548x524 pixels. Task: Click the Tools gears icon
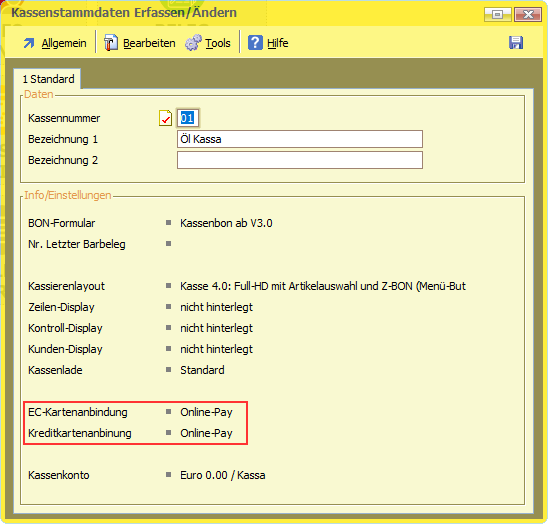(x=193, y=43)
